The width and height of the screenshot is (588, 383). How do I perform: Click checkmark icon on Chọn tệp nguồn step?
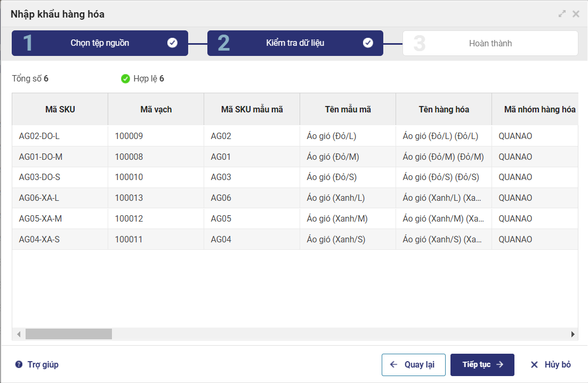point(172,43)
